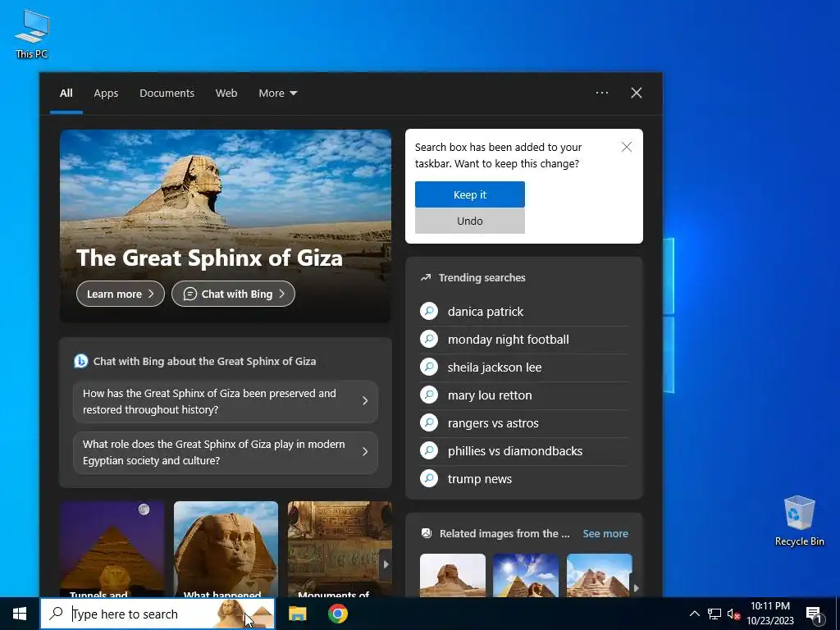Switch to the All tab
840x630 pixels.
[66, 94]
